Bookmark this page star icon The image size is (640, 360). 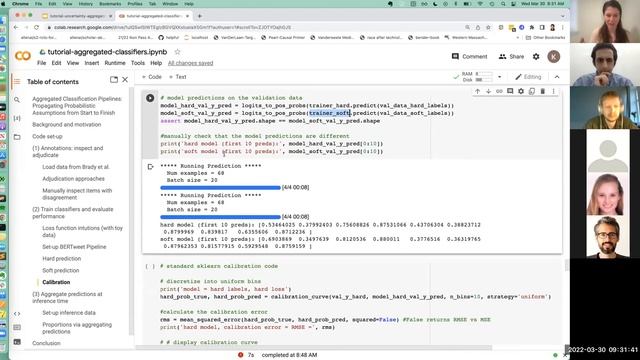tap(488, 27)
